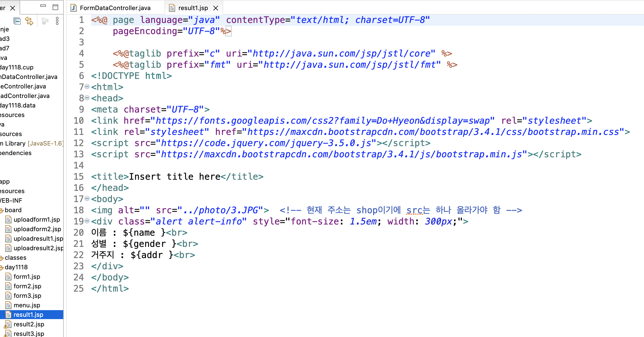Minimize the explorer panel view
The width and height of the screenshot is (644, 337).
pyautogui.click(x=43, y=6)
